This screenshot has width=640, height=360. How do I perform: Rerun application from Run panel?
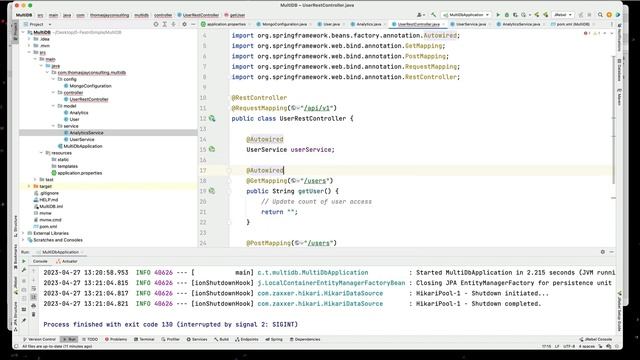point(24,261)
